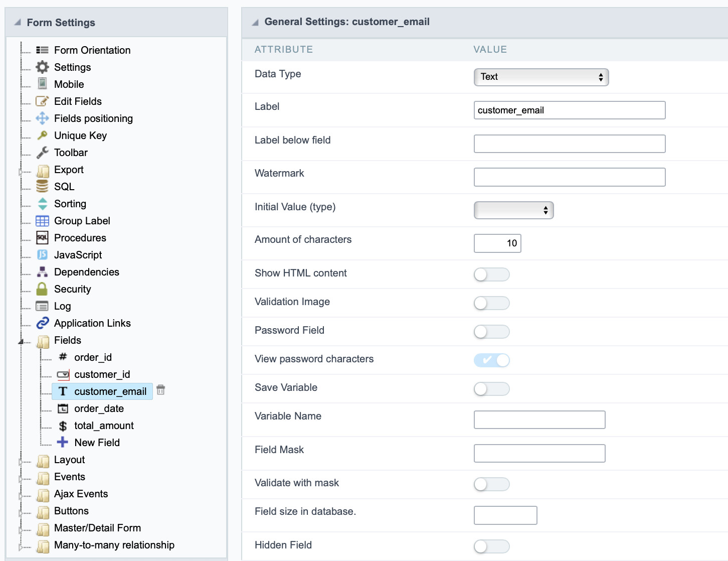This screenshot has height=561, width=728.
Task: Click the trash icon beside customer_email
Action: point(161,390)
